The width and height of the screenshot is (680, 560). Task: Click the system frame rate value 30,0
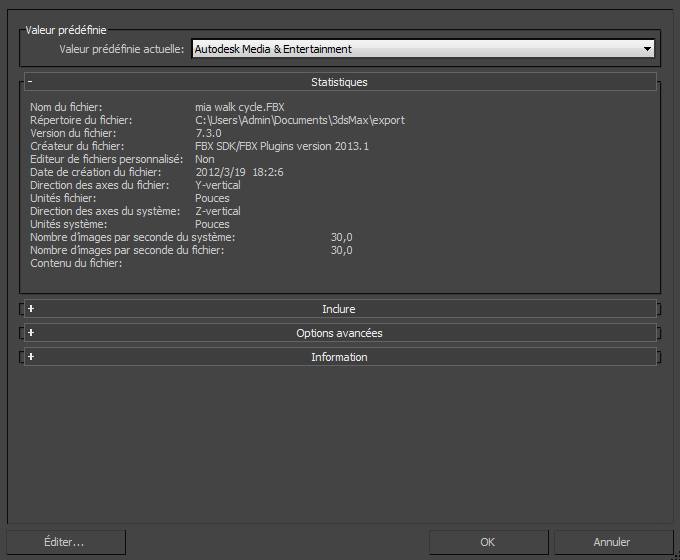[342, 237]
